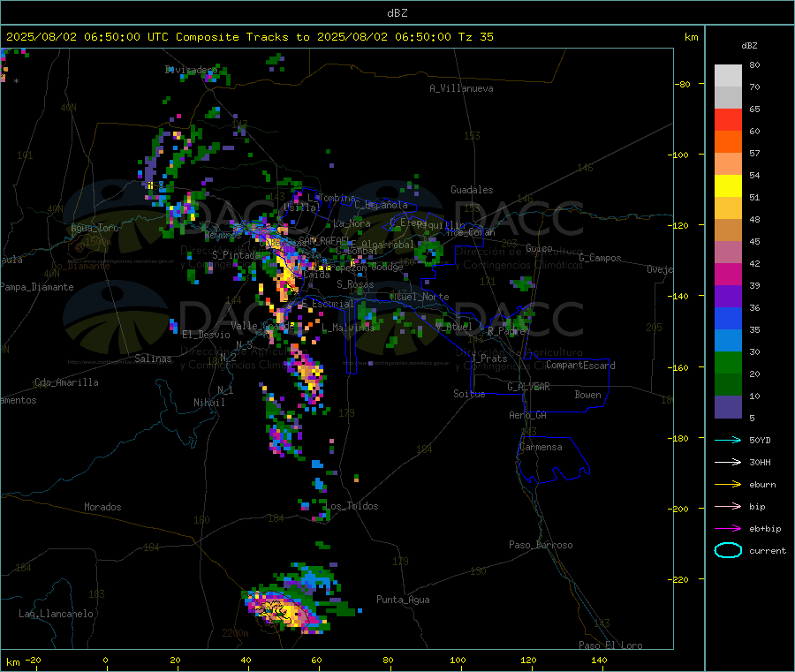This screenshot has width=795, height=672.
Task: Select the red 60 dBZ color swatch
Action: click(x=728, y=119)
